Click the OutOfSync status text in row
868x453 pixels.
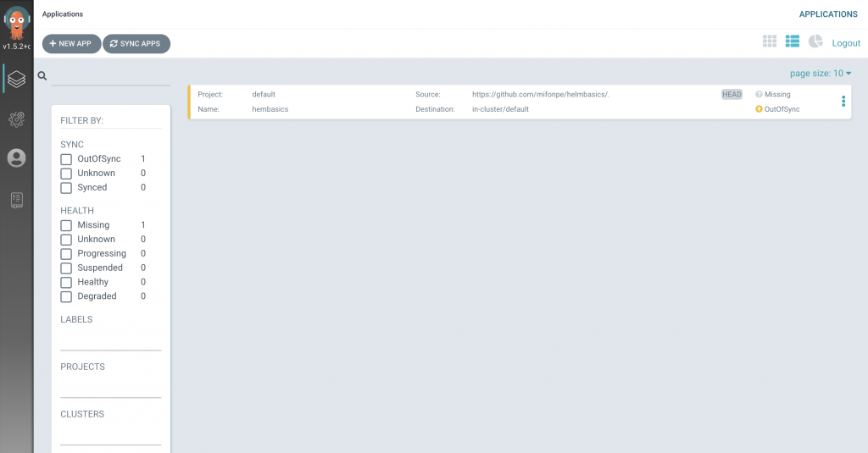782,109
